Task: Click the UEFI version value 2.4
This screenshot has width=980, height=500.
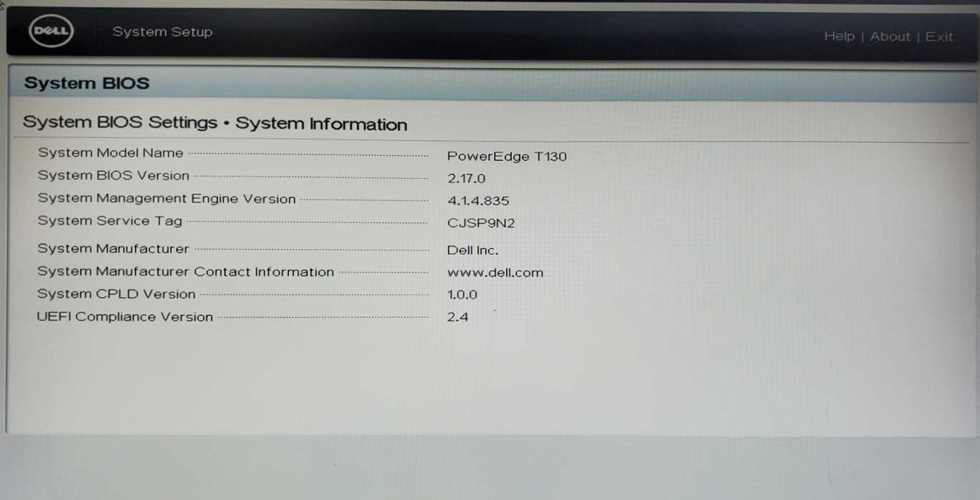Action: [x=457, y=317]
